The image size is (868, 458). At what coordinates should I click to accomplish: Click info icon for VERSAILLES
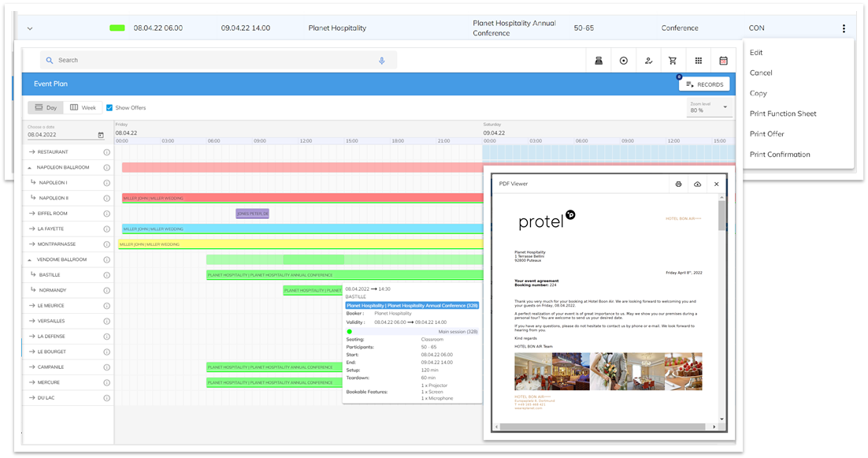pyautogui.click(x=107, y=321)
